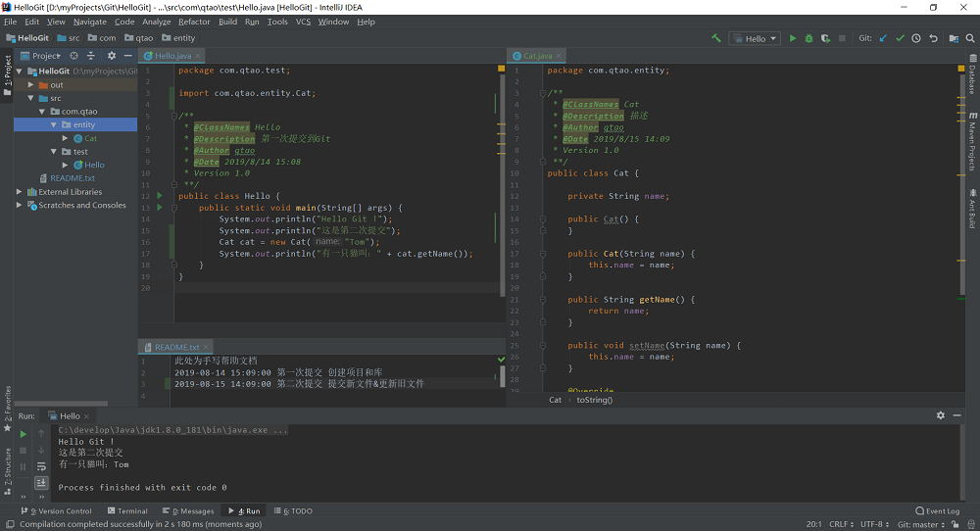
Task: Click UTF-8 encoding in status bar
Action: coord(874,524)
